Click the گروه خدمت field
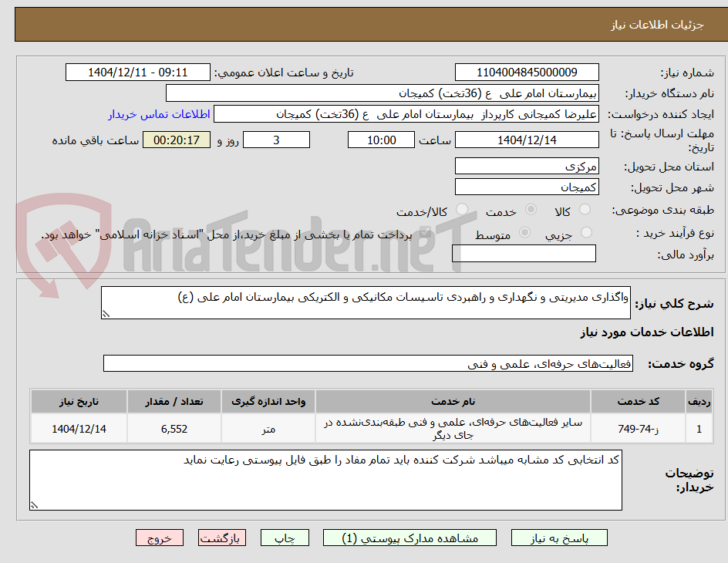728x563 pixels. coord(368,363)
